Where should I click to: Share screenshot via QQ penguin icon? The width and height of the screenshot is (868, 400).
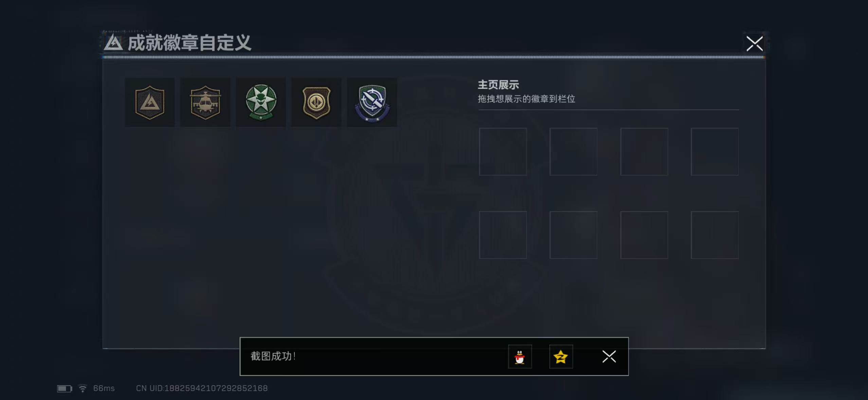point(520,357)
